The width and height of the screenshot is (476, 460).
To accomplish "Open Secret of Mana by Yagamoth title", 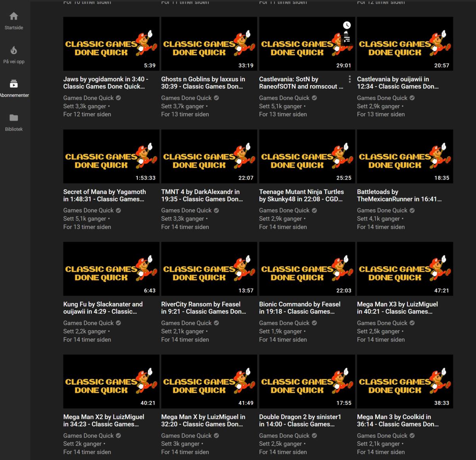I will tap(105, 195).
